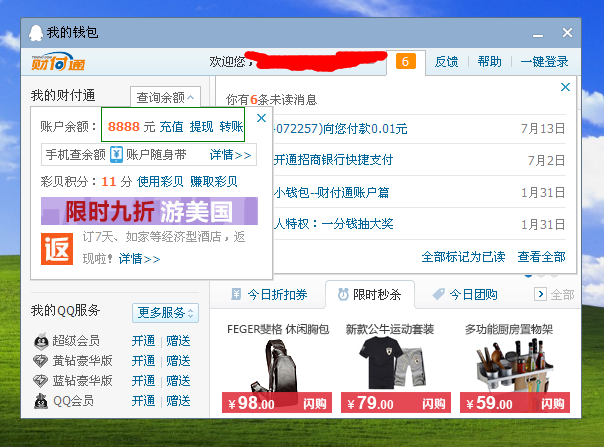The width and height of the screenshot is (604, 447).
Task: Click the coupon icon on 今日折扣券 tab
Action: tap(236, 294)
